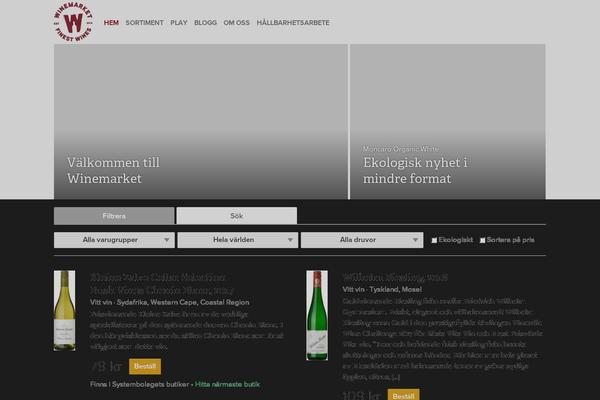This screenshot has width=600, height=400.
Task: Visit the BLOGG page
Action: coord(205,23)
